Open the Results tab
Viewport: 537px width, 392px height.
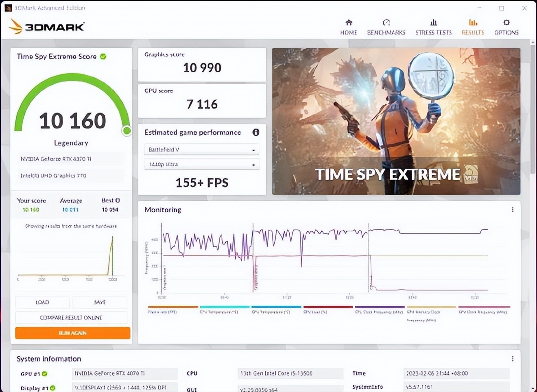coord(473,27)
